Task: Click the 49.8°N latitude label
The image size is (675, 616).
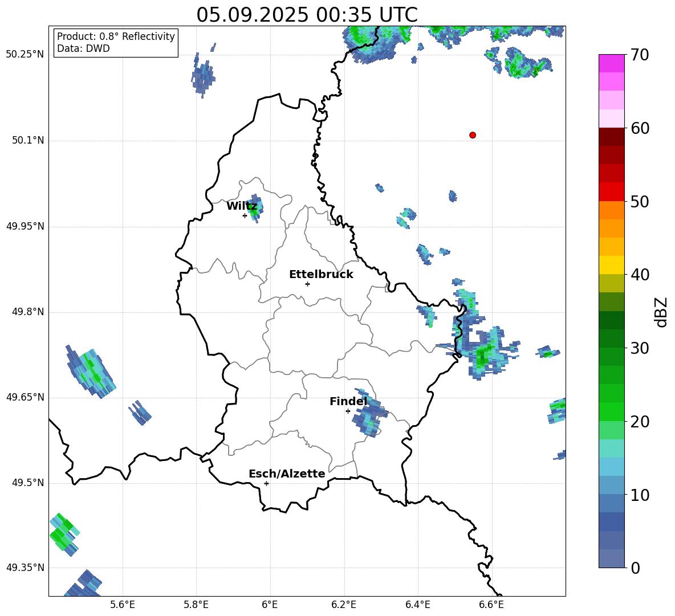Action: tap(27, 312)
